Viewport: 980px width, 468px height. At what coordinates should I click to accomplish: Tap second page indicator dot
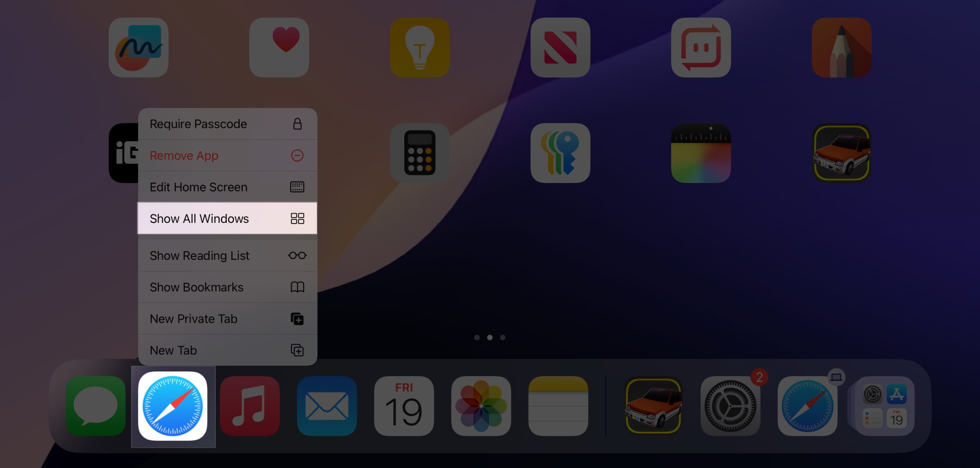490,337
